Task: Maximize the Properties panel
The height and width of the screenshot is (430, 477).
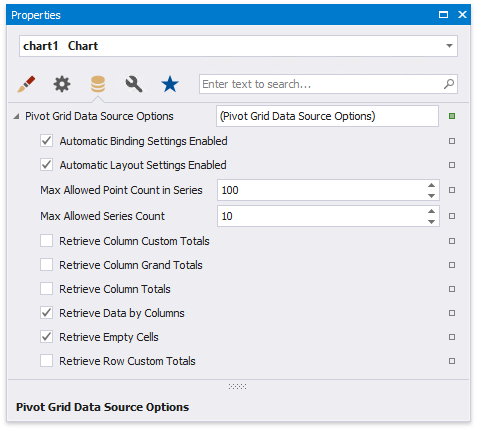Action: (x=443, y=15)
